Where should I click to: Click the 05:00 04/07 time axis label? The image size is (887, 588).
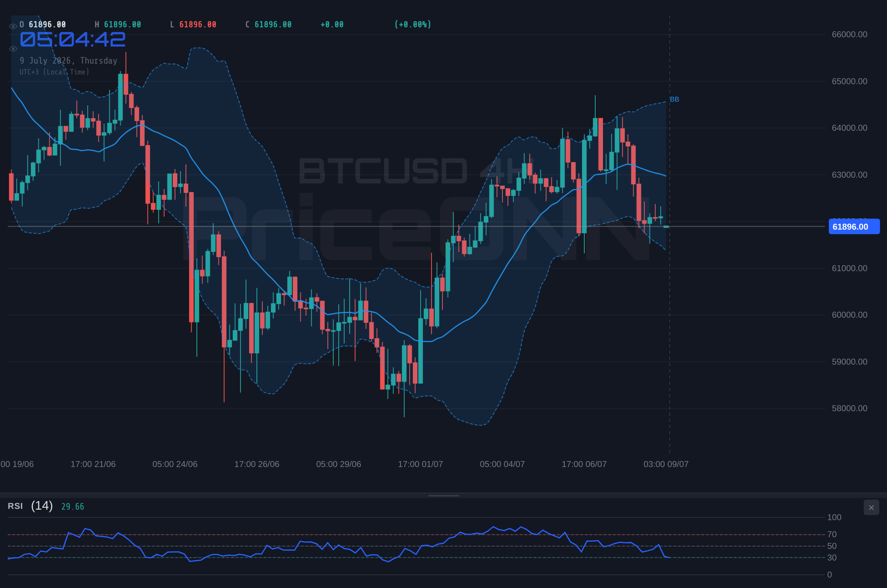pos(502,464)
